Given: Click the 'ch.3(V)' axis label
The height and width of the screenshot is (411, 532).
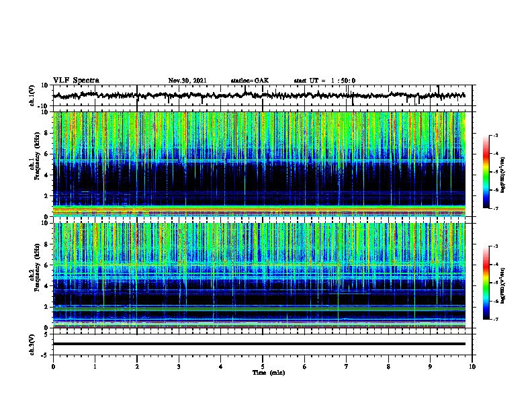Looking at the screenshot, I should [32, 345].
